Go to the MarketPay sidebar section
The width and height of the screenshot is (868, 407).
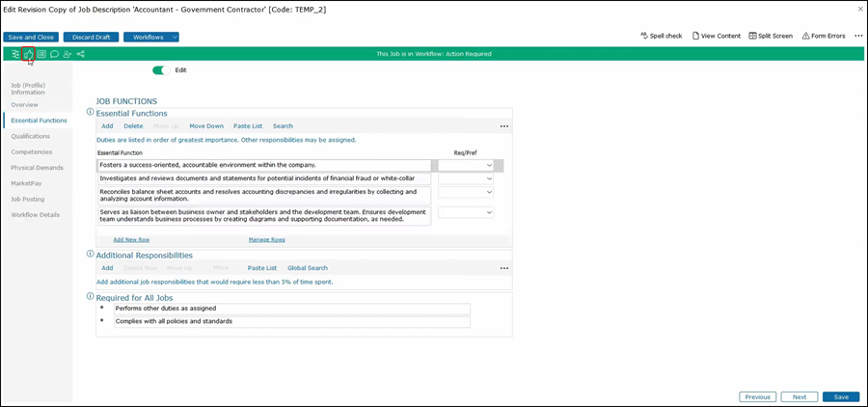coord(26,182)
